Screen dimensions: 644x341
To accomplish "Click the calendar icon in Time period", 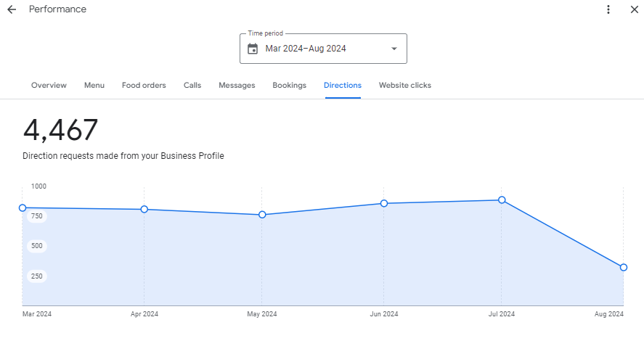I will [x=253, y=49].
